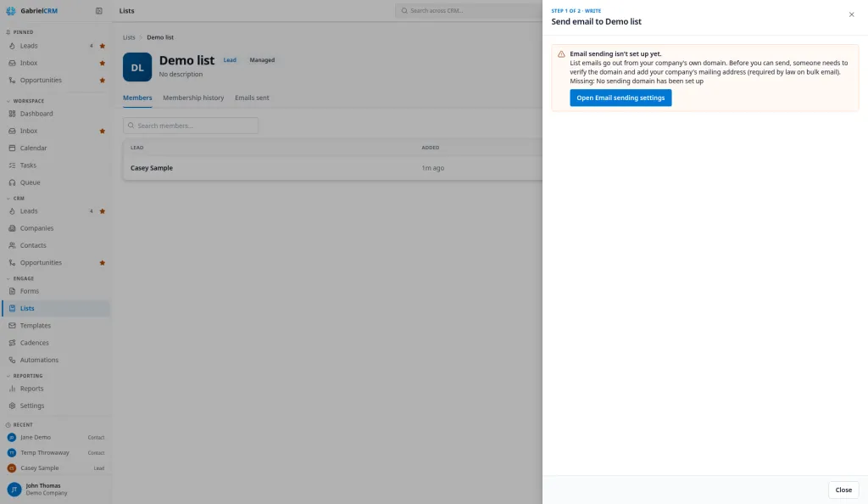The image size is (868, 504).
Task: Unpin Leads via star in Pinned section
Action: point(103,46)
